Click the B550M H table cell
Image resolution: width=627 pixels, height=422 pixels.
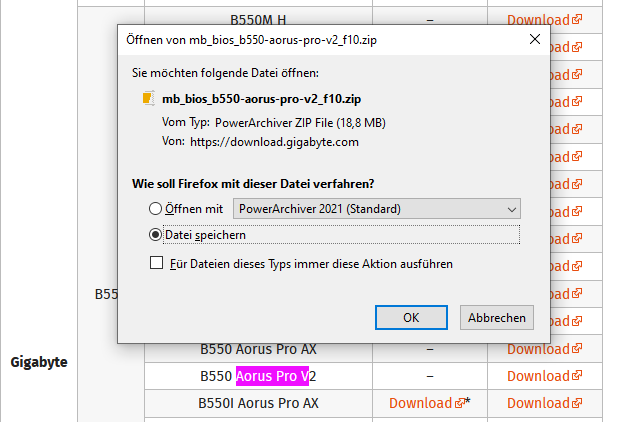point(258,20)
